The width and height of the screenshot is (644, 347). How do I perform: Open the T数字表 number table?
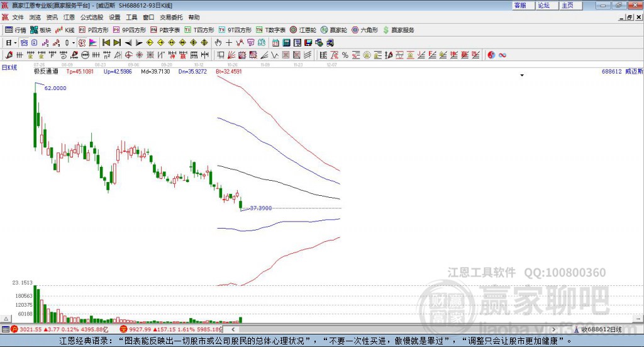coord(270,30)
